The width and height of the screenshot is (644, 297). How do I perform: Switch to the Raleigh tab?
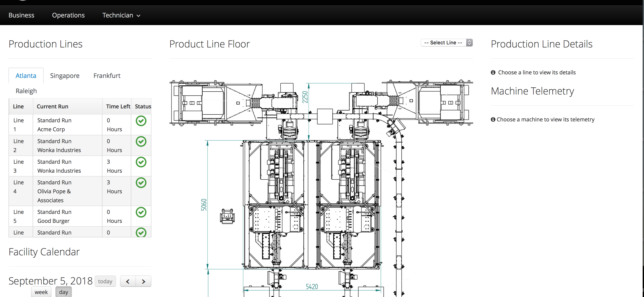26,91
